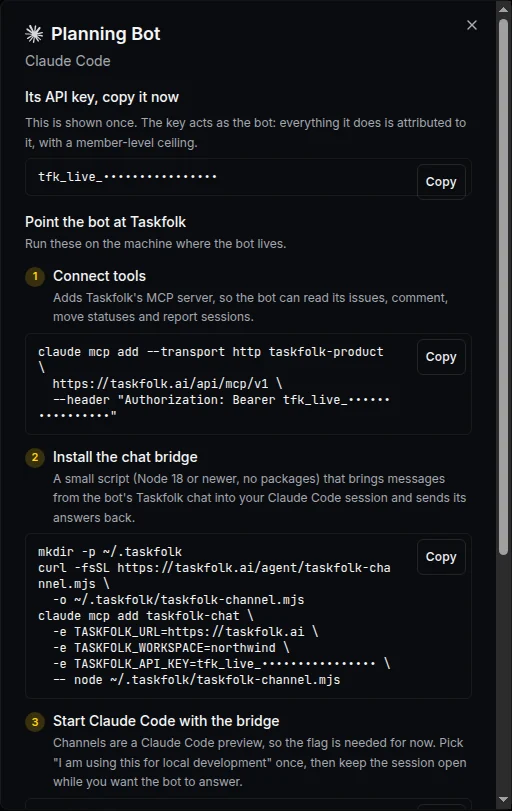Click the 'https://taskfolk.ai/api/mcp/v1' URL line
Viewport: 512px width, 811px height.
pos(167,384)
